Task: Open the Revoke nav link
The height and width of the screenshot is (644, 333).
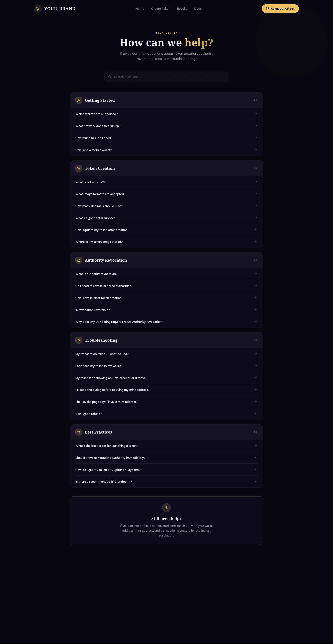Action: (x=182, y=9)
